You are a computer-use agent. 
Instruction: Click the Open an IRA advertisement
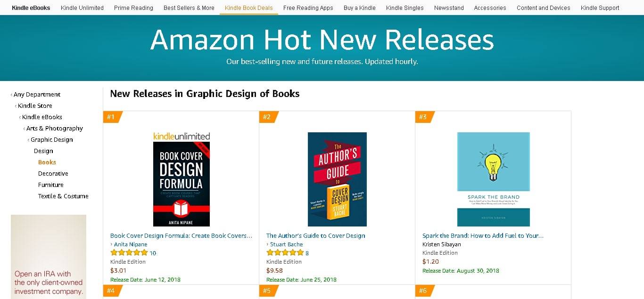(x=49, y=257)
